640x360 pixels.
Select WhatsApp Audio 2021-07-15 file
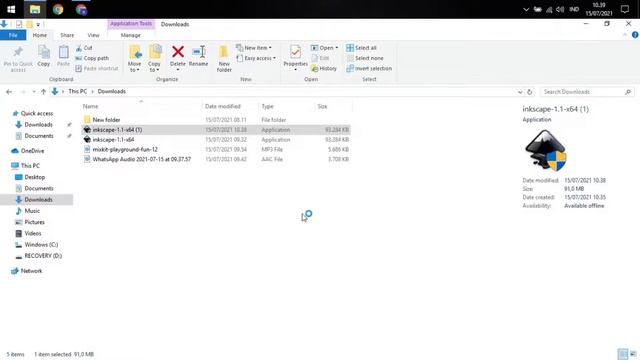(216, 159)
